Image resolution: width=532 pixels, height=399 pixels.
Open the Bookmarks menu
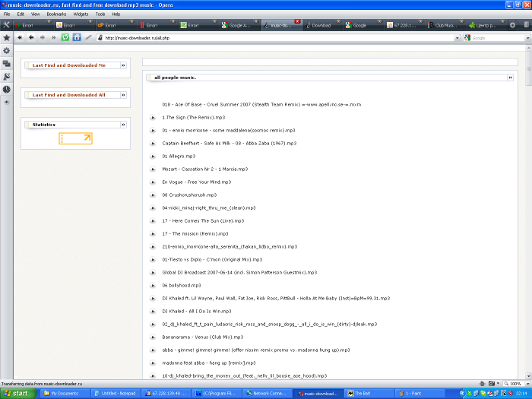pos(56,14)
